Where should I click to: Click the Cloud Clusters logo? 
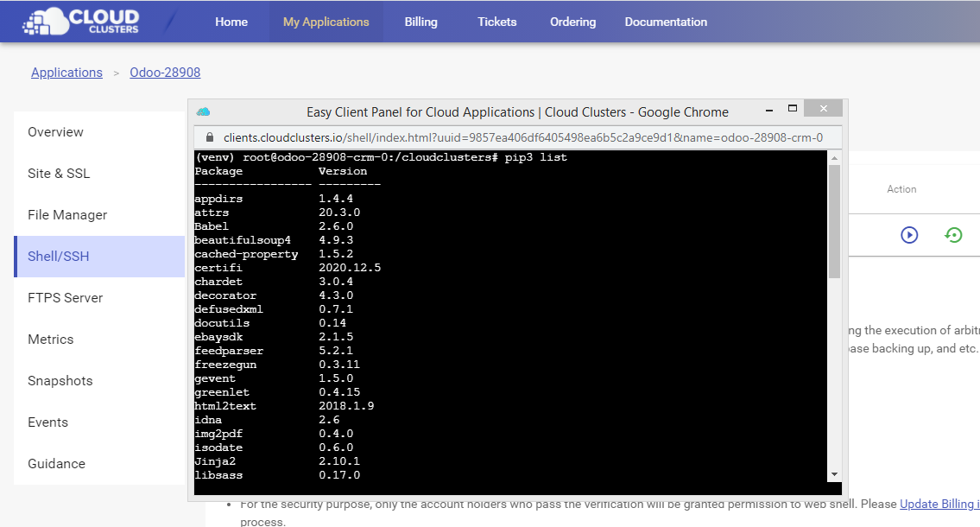tap(80, 21)
